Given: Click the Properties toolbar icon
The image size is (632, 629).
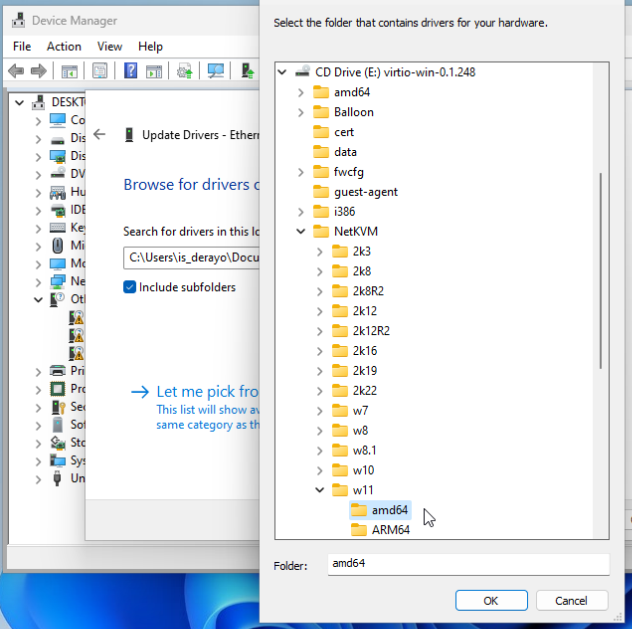Looking at the screenshot, I should click(100, 71).
